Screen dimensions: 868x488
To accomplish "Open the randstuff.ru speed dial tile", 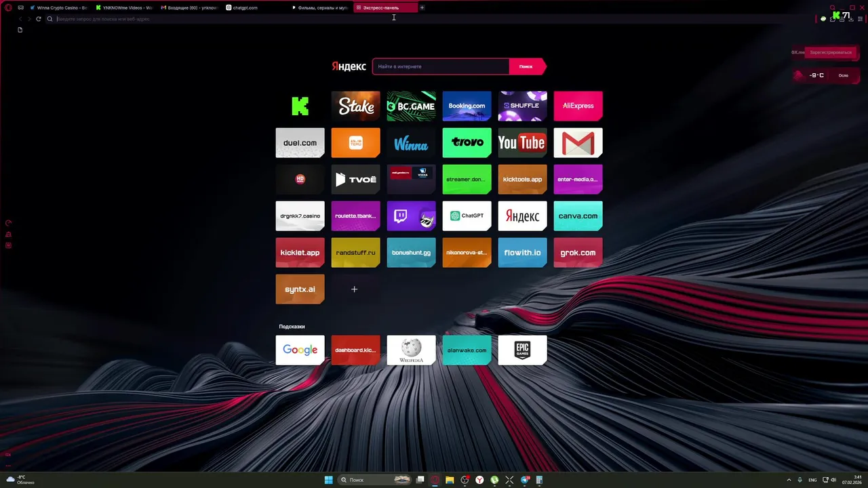I will (x=356, y=252).
